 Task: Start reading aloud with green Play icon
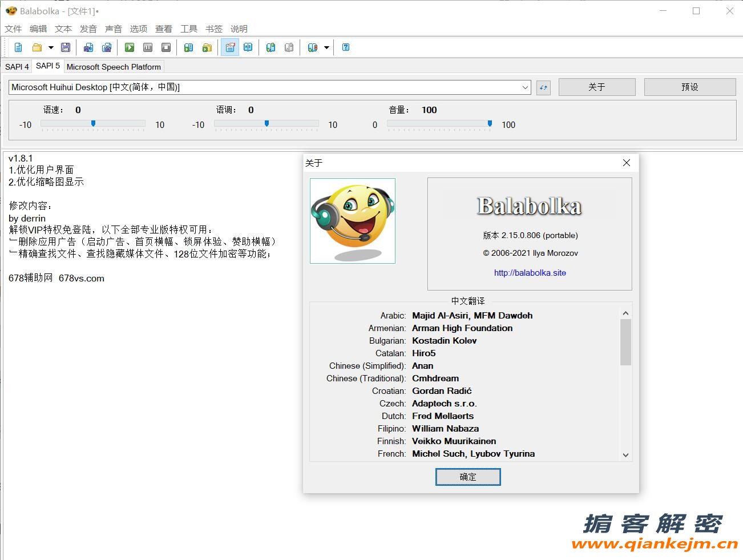coord(130,47)
